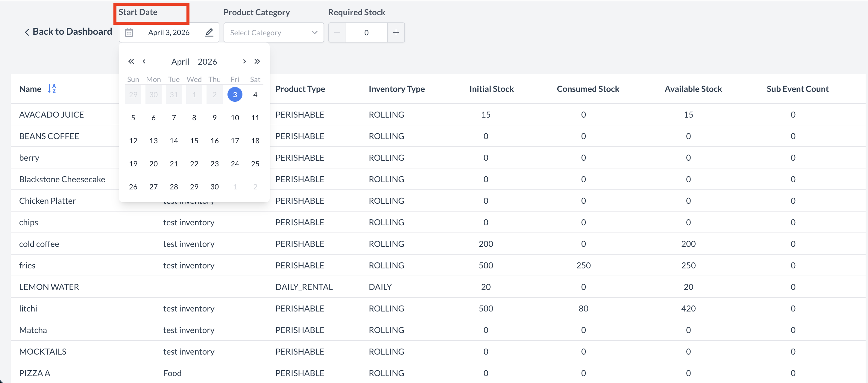Click the Available Stock column header
This screenshot has height=383, width=868.
pyautogui.click(x=693, y=89)
